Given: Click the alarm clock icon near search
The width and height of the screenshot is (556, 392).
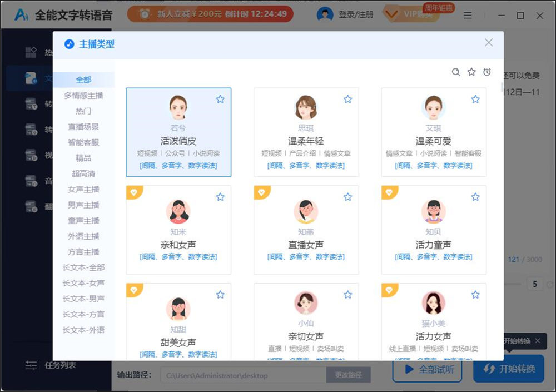Looking at the screenshot, I should (487, 72).
